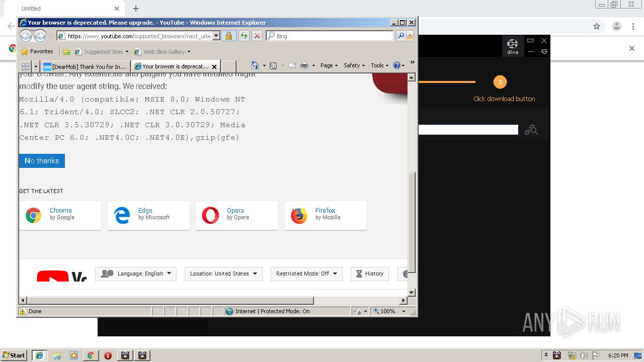Screen dimensions: 644x362
Task: Open the Language: English dropdown
Action: click(x=136, y=274)
